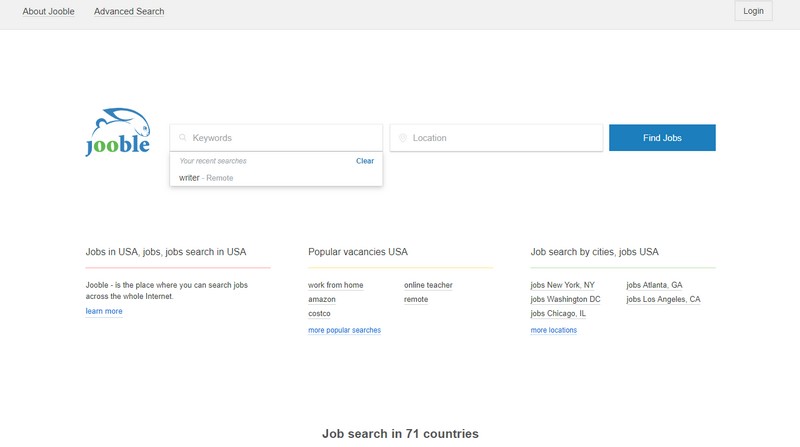Open costco vacancies
800x447 pixels.
click(319, 314)
